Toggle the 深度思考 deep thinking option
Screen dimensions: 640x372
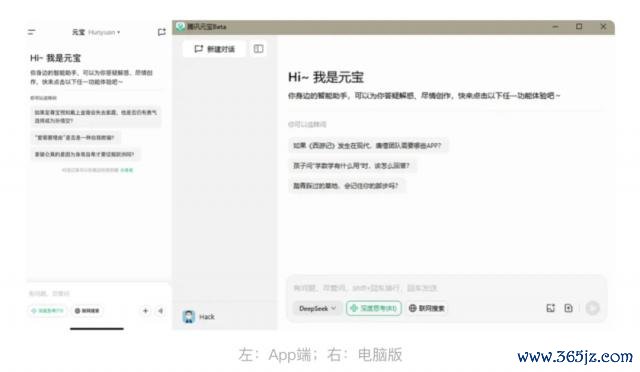[x=373, y=308]
